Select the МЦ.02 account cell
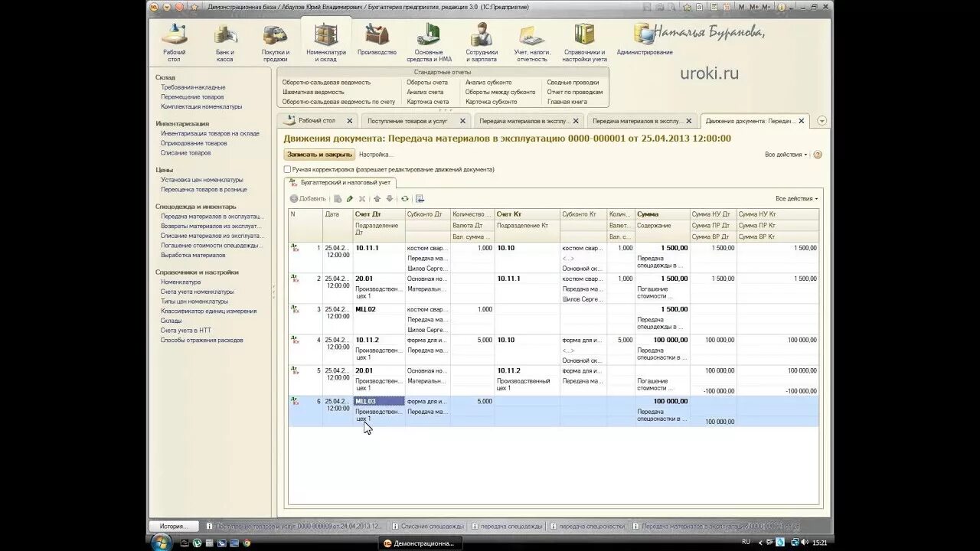This screenshot has width=980, height=551. coord(378,309)
